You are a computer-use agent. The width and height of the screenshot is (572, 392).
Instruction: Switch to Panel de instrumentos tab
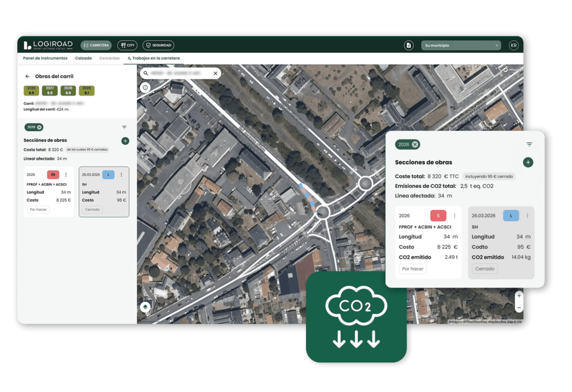[x=45, y=58]
